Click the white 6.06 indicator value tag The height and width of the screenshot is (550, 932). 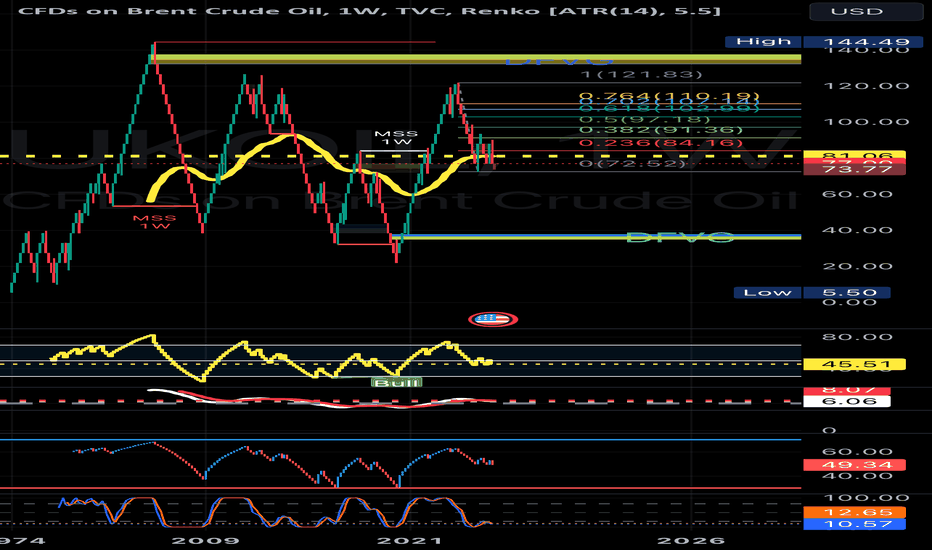coord(846,401)
